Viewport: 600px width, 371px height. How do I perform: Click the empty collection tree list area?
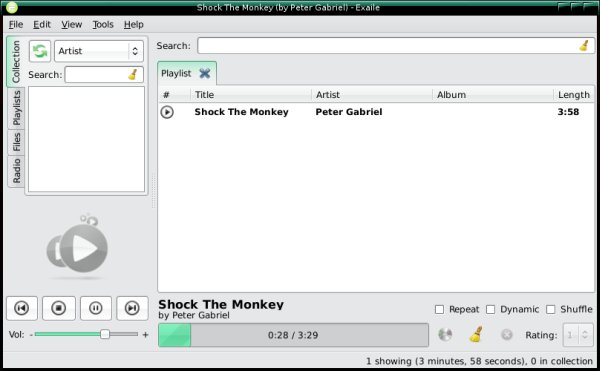(86, 139)
